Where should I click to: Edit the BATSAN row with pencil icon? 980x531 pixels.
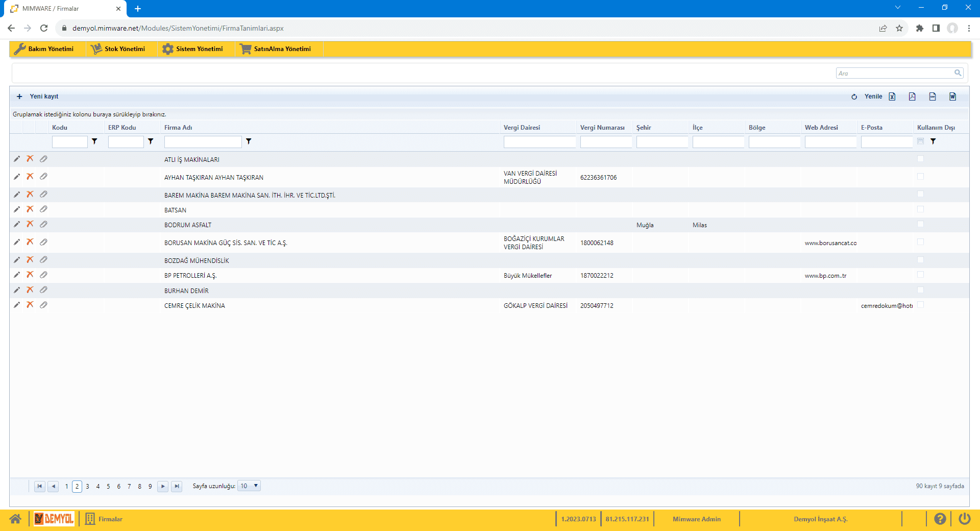pyautogui.click(x=17, y=209)
